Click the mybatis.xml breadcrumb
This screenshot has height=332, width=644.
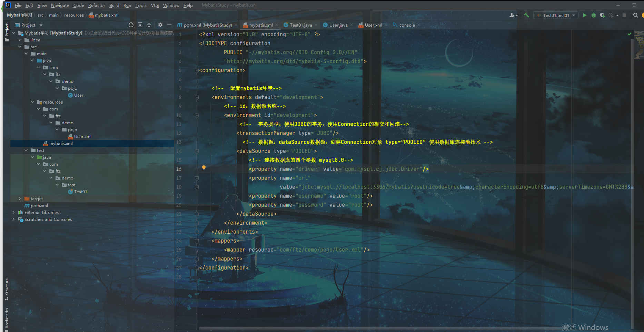click(103, 15)
